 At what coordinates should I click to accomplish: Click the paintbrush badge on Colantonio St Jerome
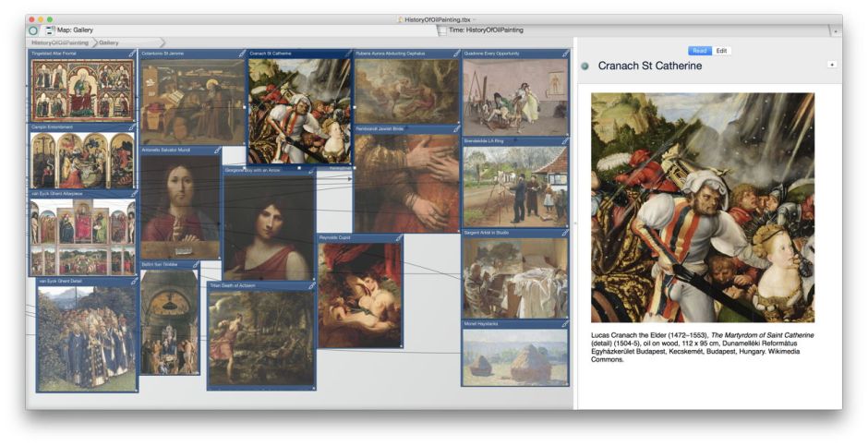pyautogui.click(x=240, y=54)
